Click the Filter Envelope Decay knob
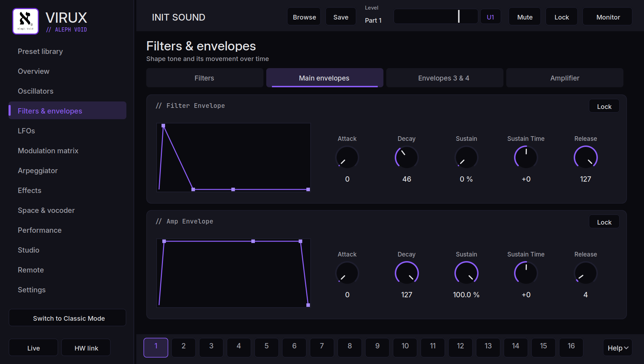This screenshot has height=364, width=644. tap(407, 158)
